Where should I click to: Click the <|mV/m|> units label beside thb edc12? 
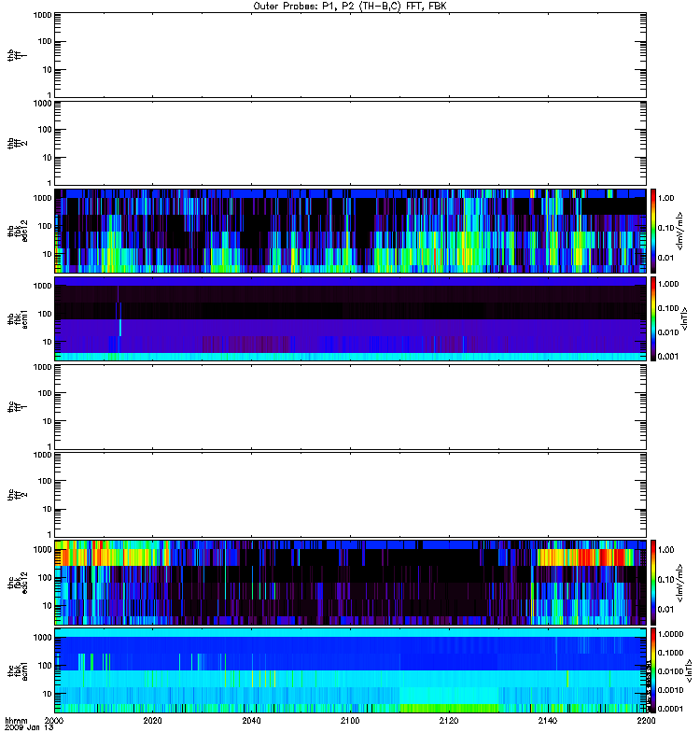(680, 231)
